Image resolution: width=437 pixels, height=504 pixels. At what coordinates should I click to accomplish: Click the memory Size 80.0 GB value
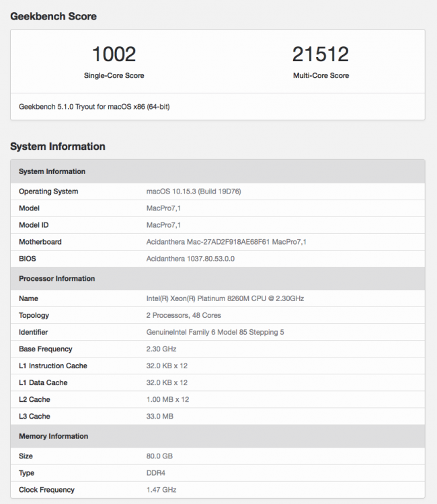tap(159, 456)
